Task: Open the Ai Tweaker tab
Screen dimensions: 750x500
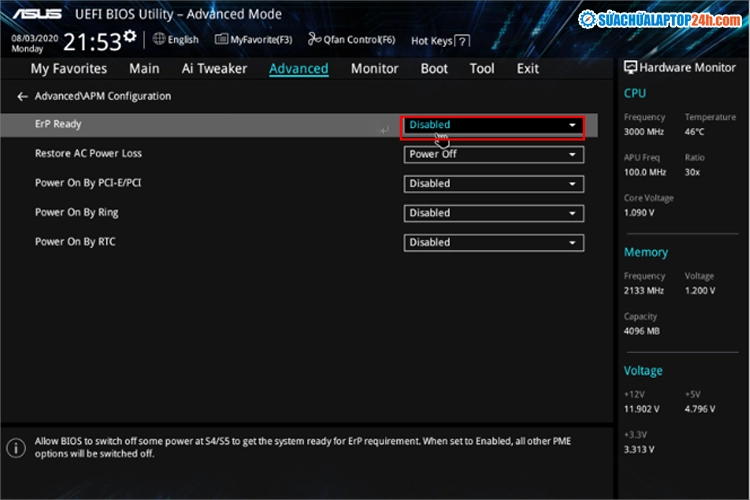Action: (x=214, y=68)
